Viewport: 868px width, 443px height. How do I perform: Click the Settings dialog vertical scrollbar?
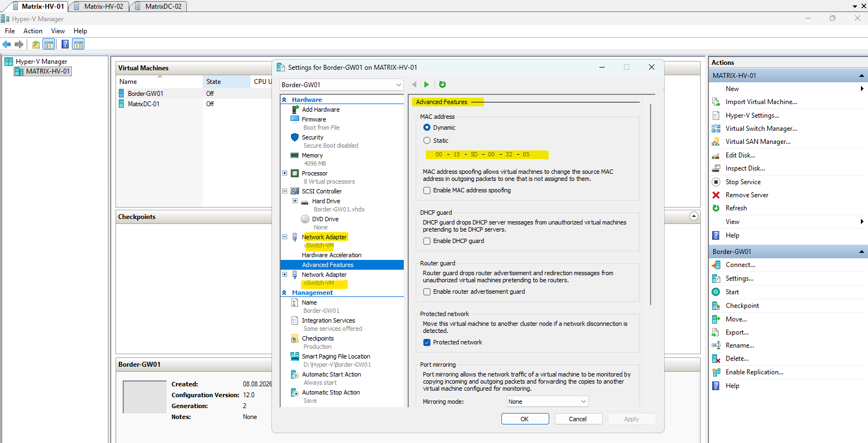pos(651,204)
